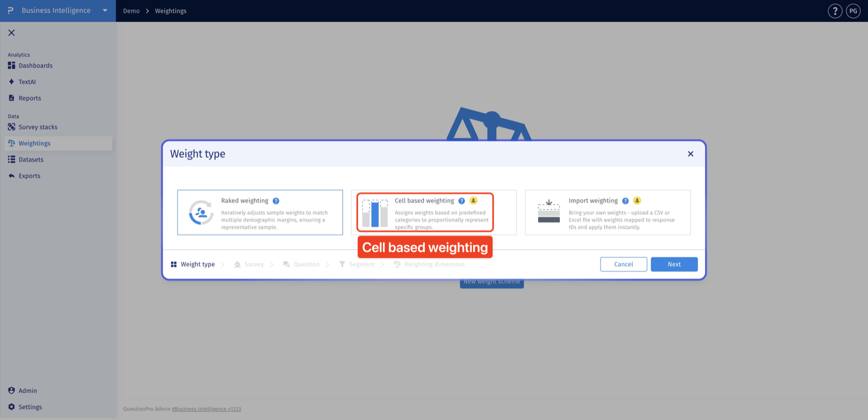Click the Import weighting download icon
Viewport: 868px width, 420px height.
click(549, 211)
